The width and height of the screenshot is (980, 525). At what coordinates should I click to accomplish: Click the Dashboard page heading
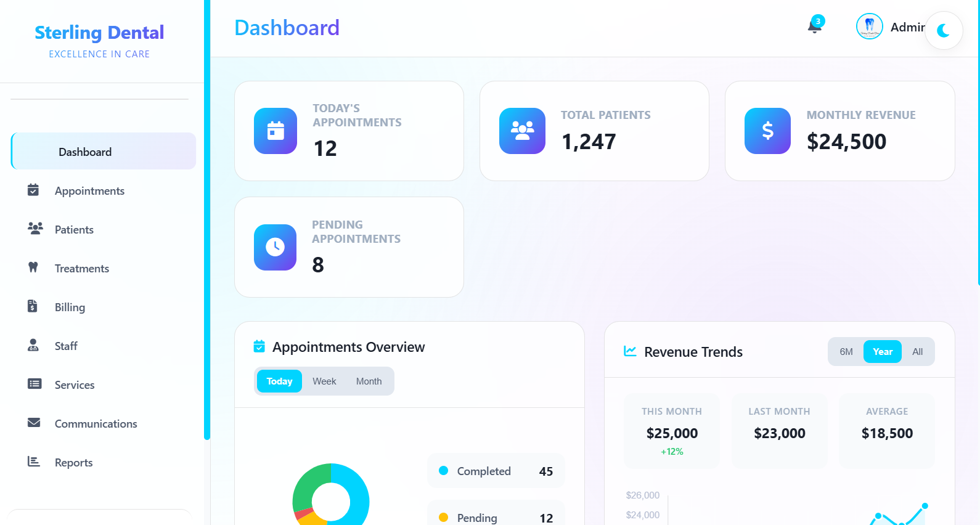(287, 28)
